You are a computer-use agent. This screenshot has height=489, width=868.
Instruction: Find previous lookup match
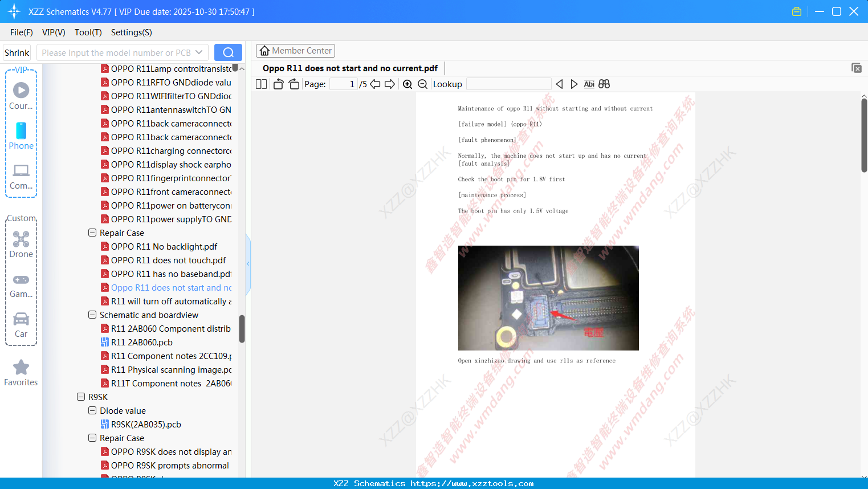[559, 84]
